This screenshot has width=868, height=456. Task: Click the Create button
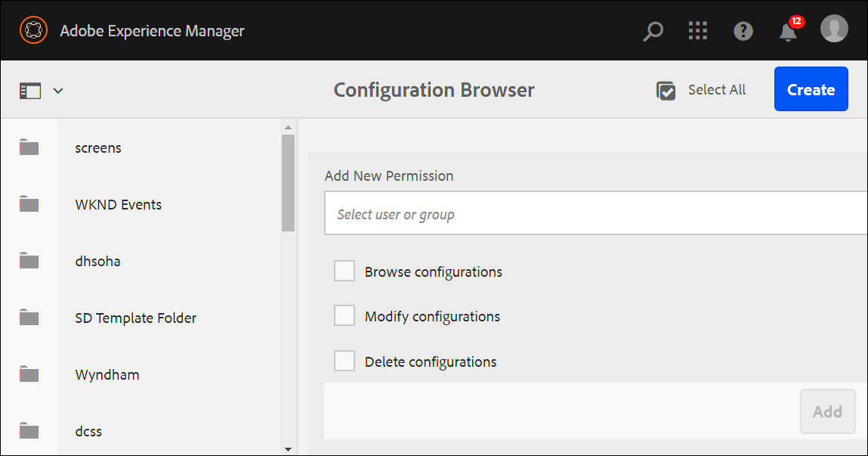[x=811, y=89]
